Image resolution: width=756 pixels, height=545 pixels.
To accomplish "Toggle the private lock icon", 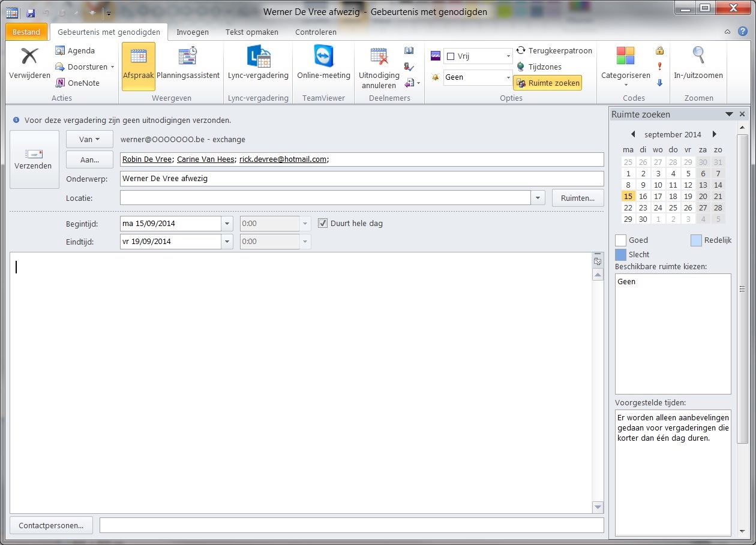I will [659, 51].
